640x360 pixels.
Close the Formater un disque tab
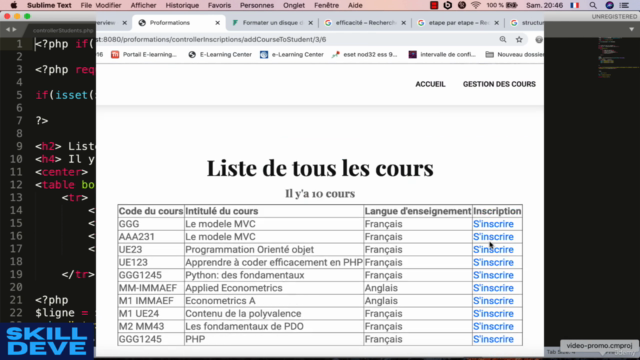[x=311, y=23]
